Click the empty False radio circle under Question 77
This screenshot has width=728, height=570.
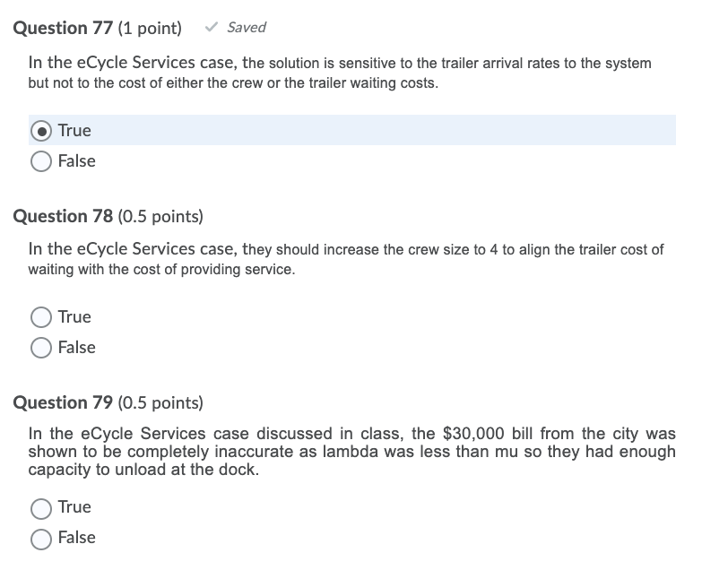(40, 161)
